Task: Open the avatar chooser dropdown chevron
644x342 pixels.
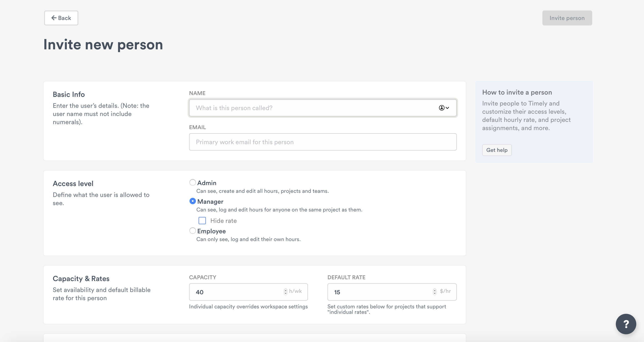Action: click(x=447, y=108)
